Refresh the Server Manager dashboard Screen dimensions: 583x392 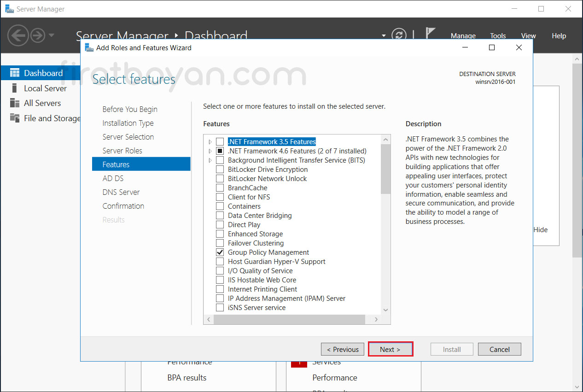click(x=399, y=35)
